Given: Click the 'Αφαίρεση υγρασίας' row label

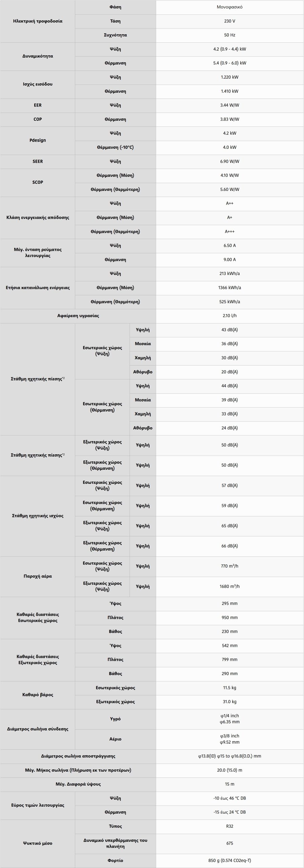Looking at the screenshot, I should 78,316.
